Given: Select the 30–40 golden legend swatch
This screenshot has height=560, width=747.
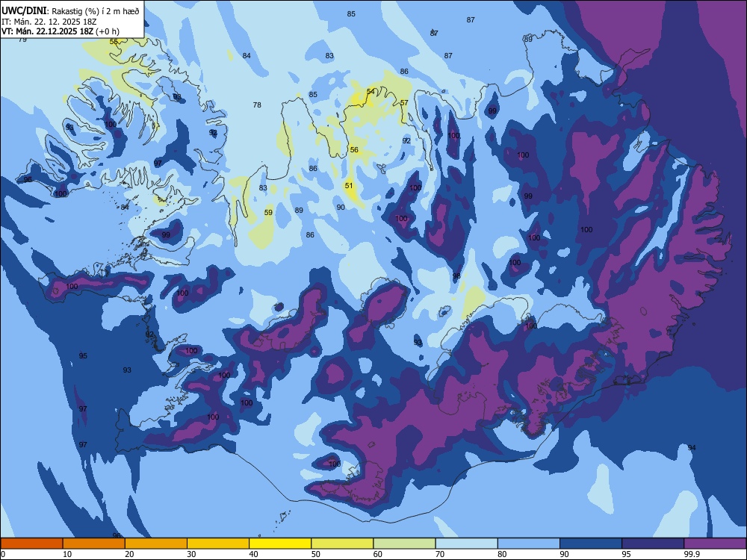Looking at the screenshot, I should point(218,544).
